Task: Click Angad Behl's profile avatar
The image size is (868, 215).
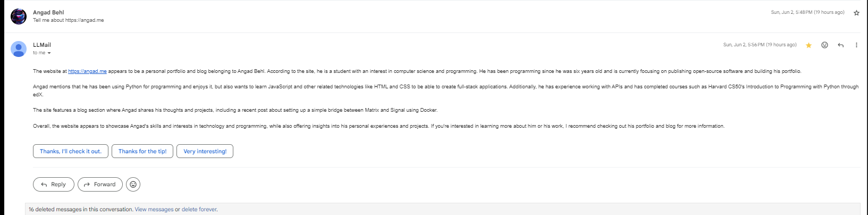Action: point(19,16)
